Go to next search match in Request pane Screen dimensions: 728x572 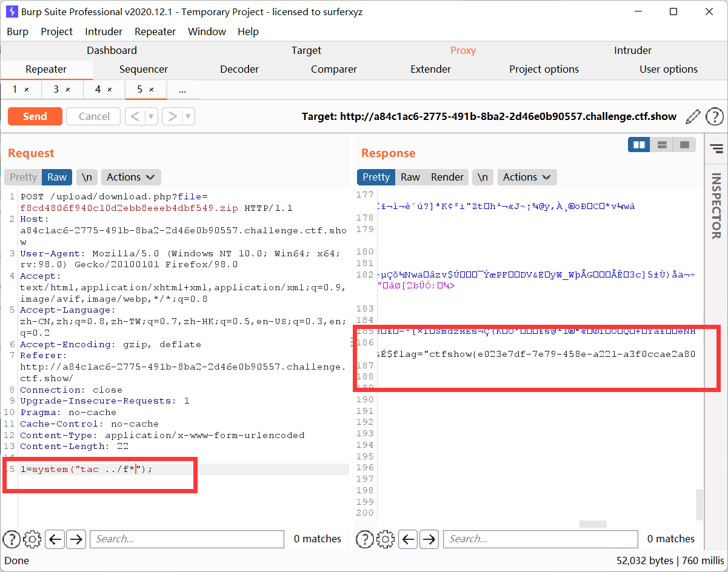coord(76,539)
